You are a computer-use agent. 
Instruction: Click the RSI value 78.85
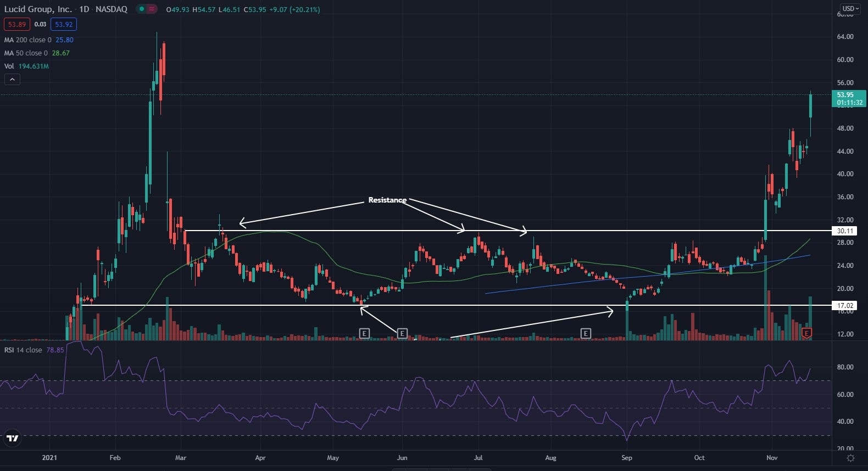coord(55,350)
